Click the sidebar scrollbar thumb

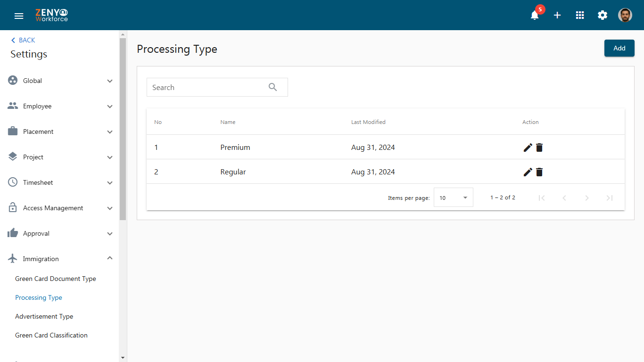123,129
